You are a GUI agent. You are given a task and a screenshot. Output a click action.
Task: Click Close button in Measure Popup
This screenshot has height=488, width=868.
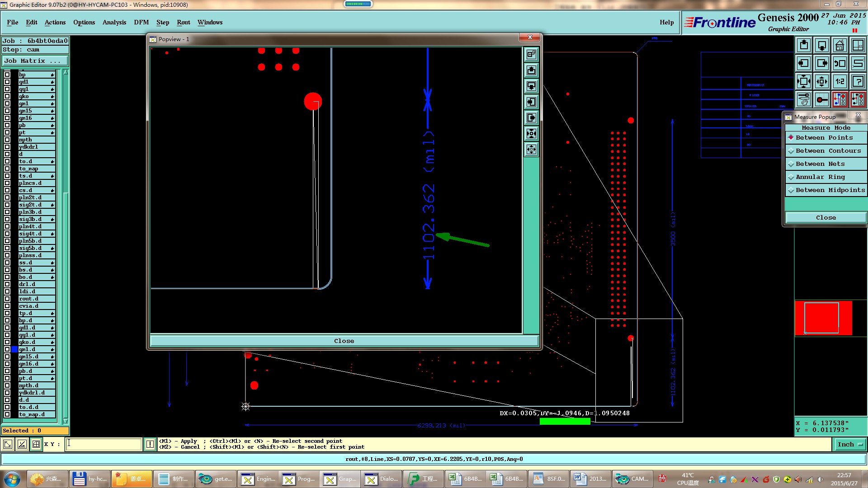[x=826, y=217]
